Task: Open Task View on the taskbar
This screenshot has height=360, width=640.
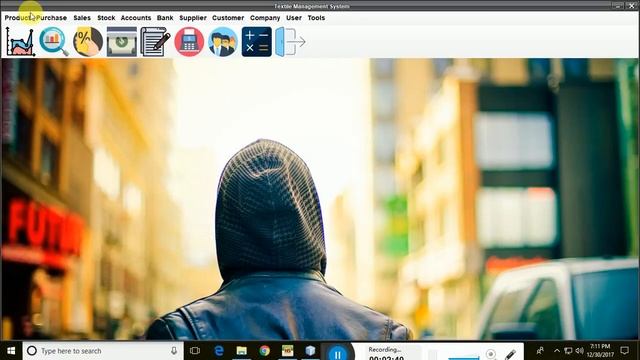Action: pos(195,351)
